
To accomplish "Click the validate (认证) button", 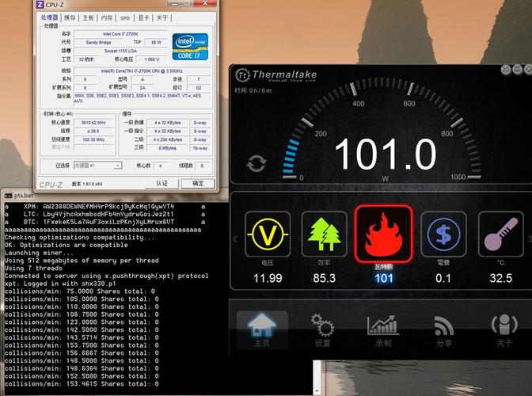I will click(x=162, y=184).
